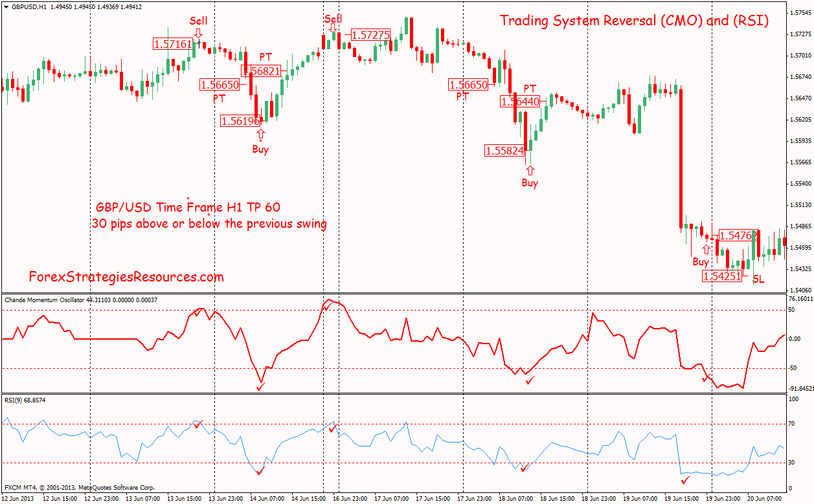Click the 'Trading System Reversal (CMO) and (RSI)' title

[x=634, y=21]
